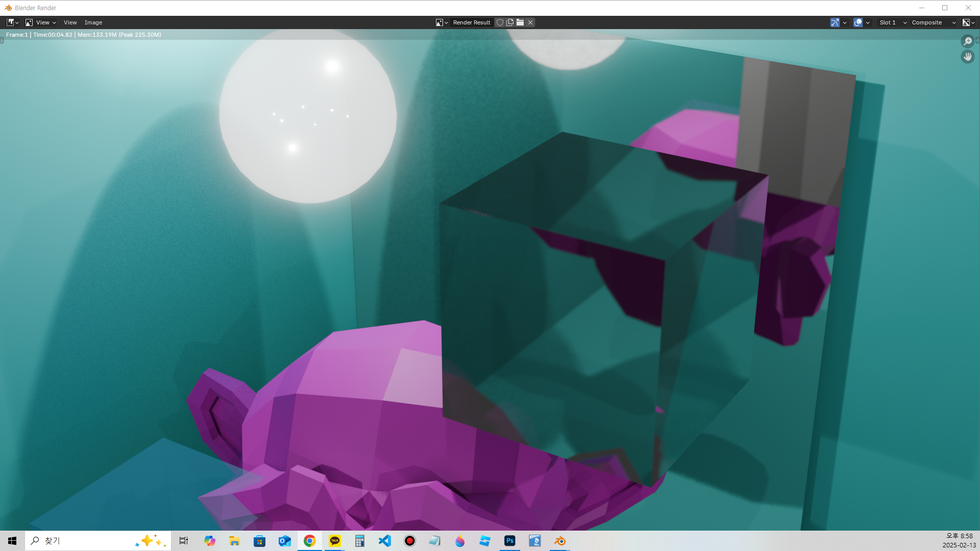Click the Render Result image name field
This screenshot has width=980, height=551.
tap(472, 22)
